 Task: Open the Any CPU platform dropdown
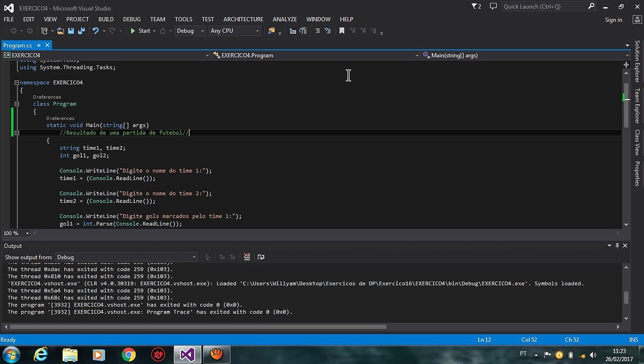pyautogui.click(x=235, y=31)
